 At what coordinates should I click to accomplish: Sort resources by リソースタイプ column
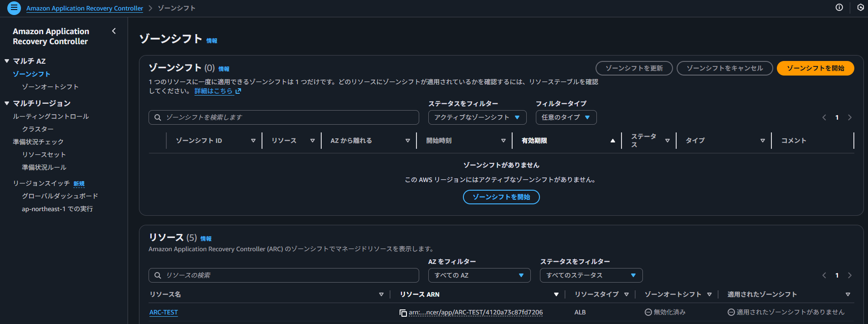(x=627, y=294)
